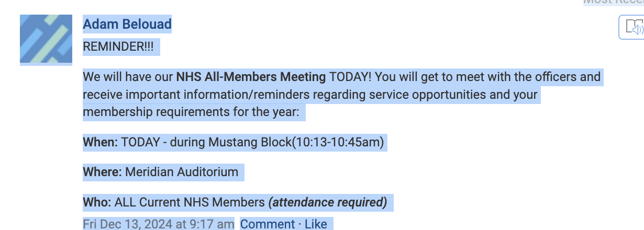The image size is (644, 230).
Task: Click the Fri Dec 13, 2024 timestamp
Action: coord(159,224)
